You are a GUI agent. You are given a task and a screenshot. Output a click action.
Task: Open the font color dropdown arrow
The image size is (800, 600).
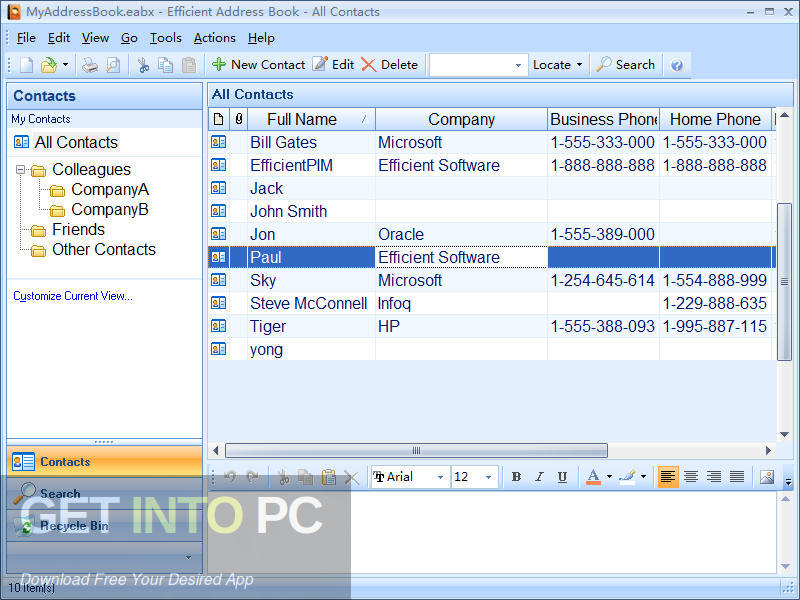609,477
